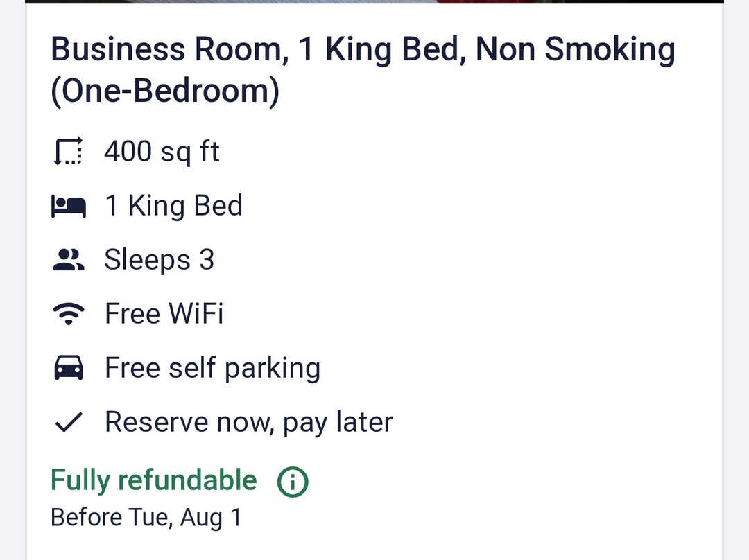Click the checkmark beside Reserve now, pay later
Viewport: 749px width, 560px height.
(x=68, y=421)
